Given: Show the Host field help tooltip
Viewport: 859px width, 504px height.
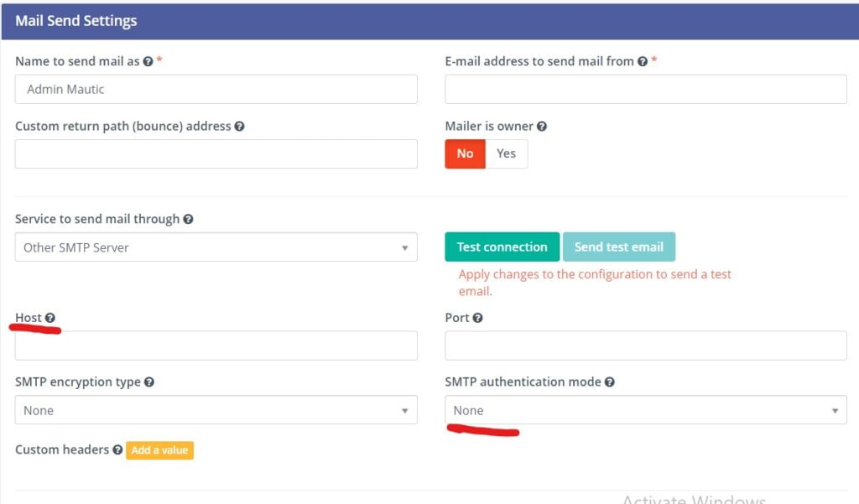Looking at the screenshot, I should point(49,318).
